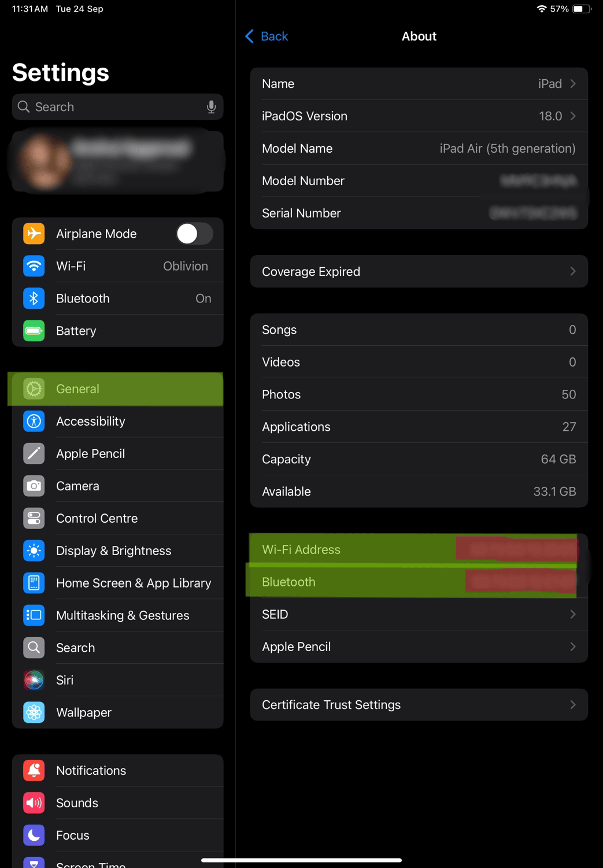
Task: Tap the Focus moon icon
Action: tap(34, 835)
